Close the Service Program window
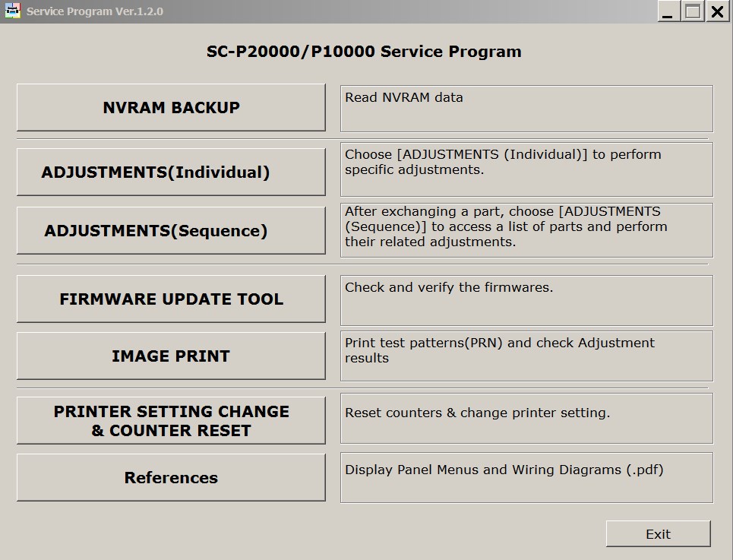This screenshot has width=733, height=560. pos(717,11)
